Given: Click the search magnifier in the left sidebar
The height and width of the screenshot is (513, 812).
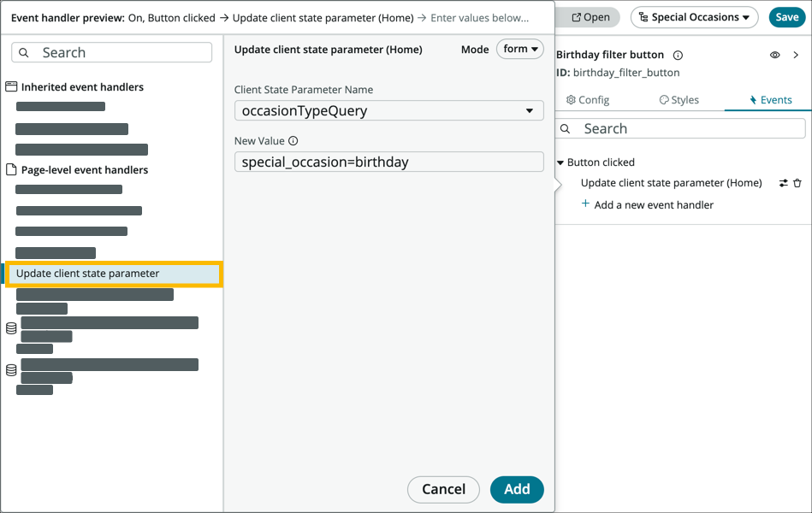Looking at the screenshot, I should [x=23, y=52].
